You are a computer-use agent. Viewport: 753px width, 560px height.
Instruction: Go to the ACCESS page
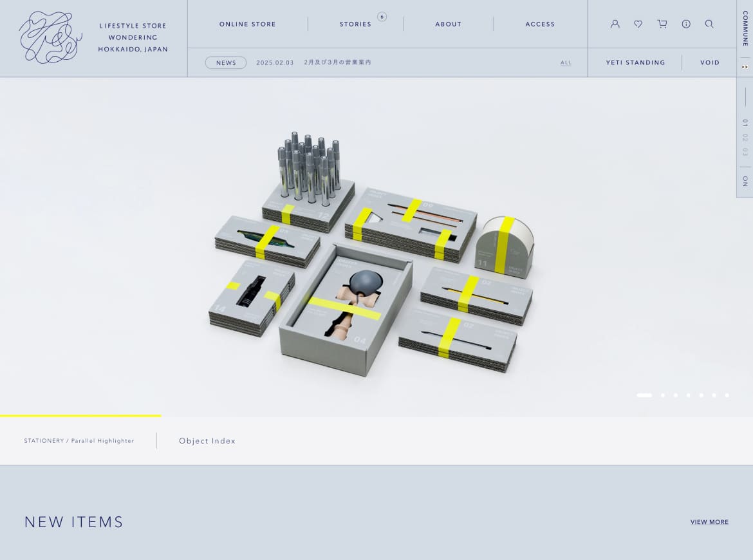point(540,24)
